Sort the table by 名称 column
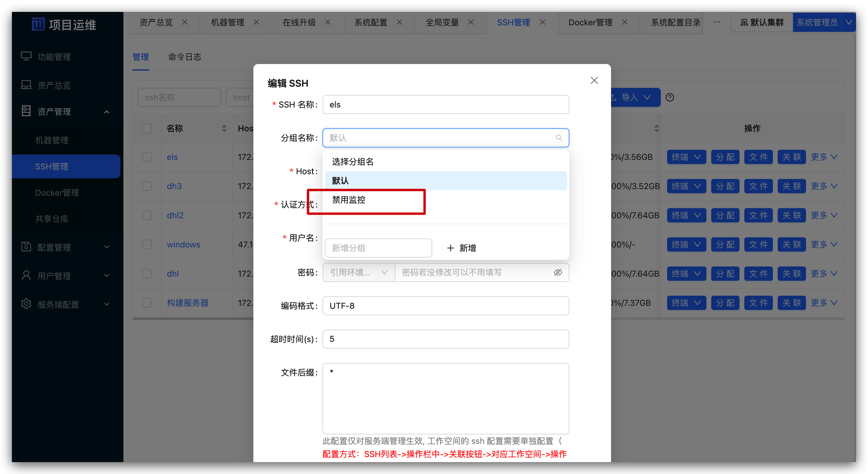Image resolution: width=868 pixels, height=474 pixels. [x=224, y=128]
